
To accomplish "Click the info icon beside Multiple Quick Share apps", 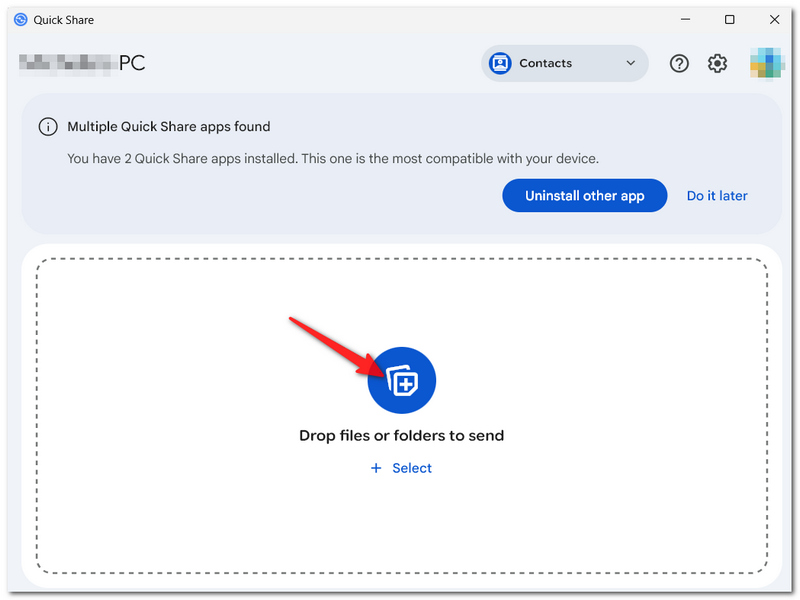I will (48, 127).
